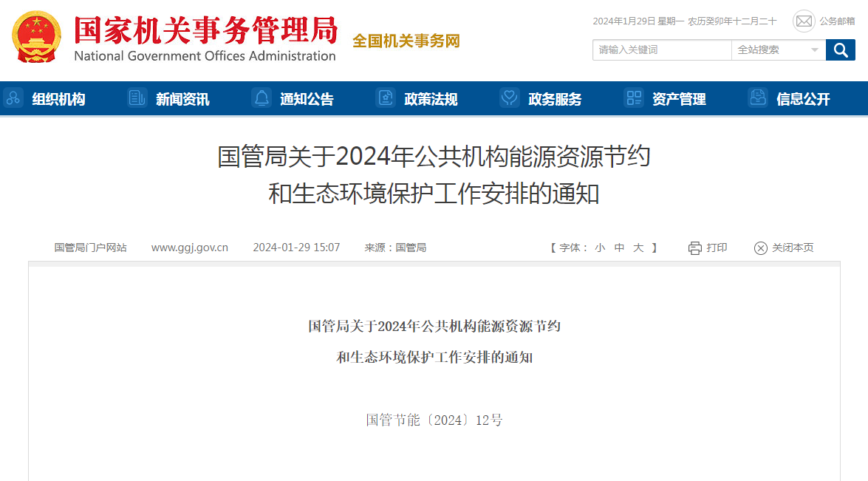Open the 信息公开 menu

coord(803,99)
